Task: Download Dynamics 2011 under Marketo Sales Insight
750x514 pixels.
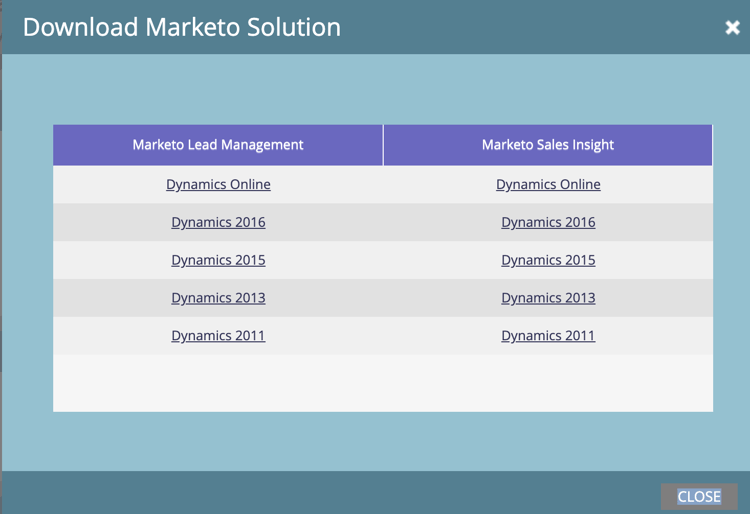Action: (548, 335)
